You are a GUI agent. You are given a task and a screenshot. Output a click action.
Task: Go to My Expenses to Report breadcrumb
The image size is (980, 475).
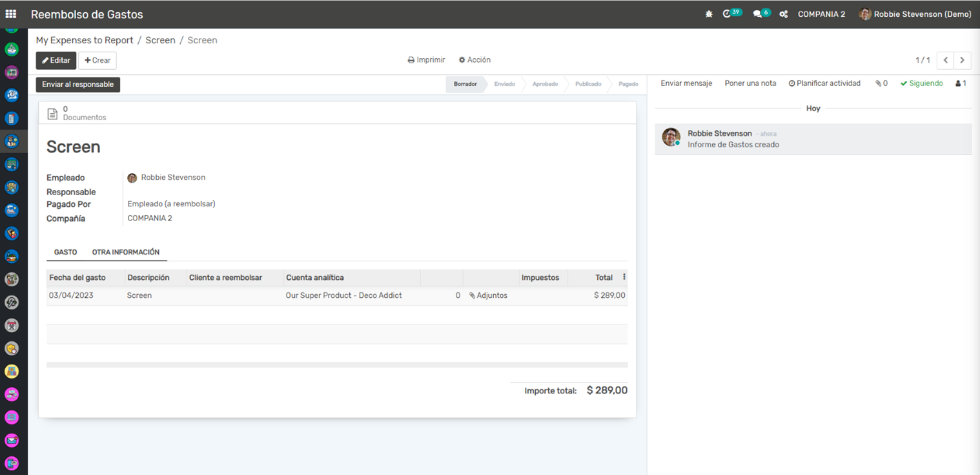pyautogui.click(x=85, y=40)
